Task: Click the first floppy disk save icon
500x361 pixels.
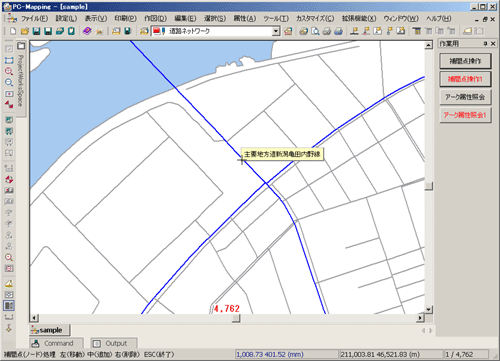Action: click(x=36, y=31)
